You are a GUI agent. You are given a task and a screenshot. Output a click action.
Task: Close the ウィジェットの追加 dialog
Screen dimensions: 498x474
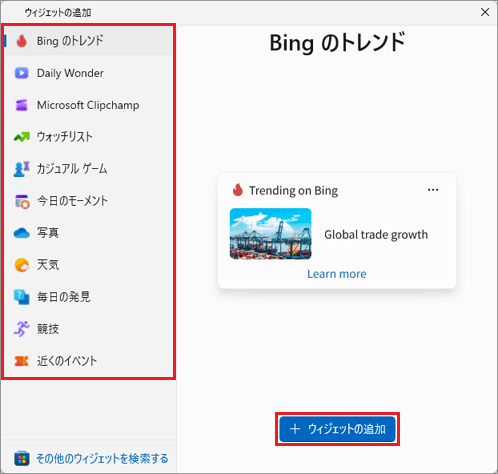click(x=485, y=12)
